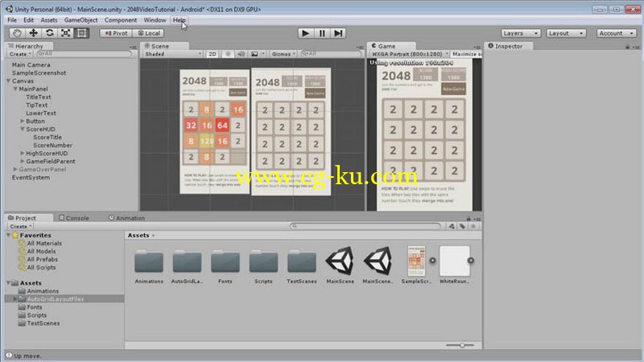
Task: Open the Help menu
Action: 179,19
